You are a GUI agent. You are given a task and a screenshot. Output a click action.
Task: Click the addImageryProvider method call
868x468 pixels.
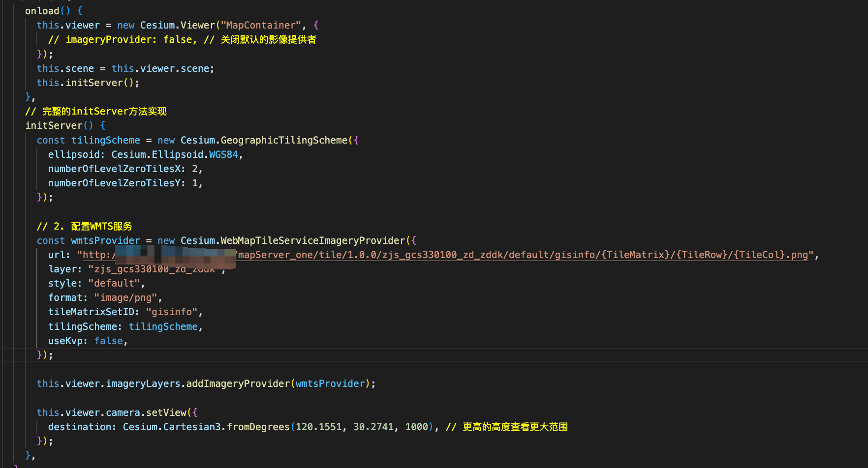pyautogui.click(x=238, y=383)
